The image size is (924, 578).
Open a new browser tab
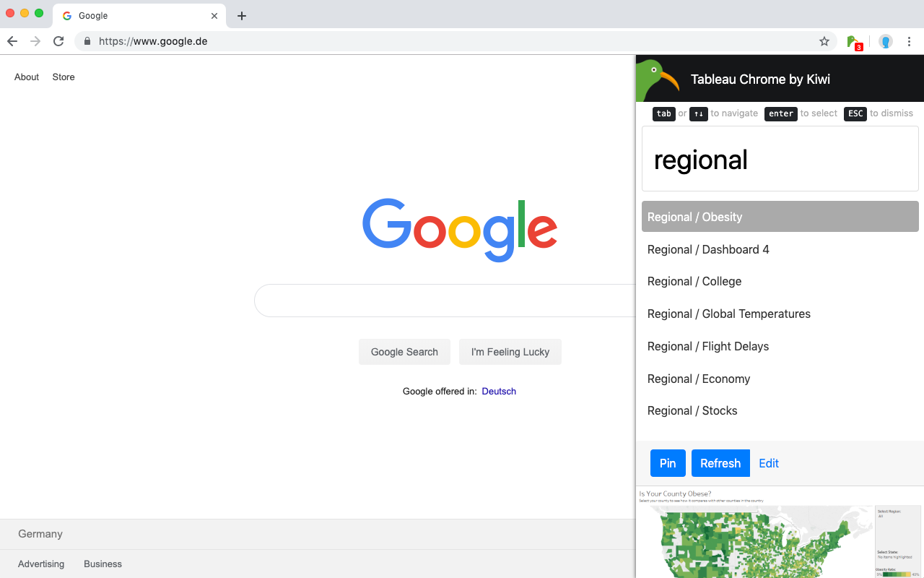coord(241,15)
